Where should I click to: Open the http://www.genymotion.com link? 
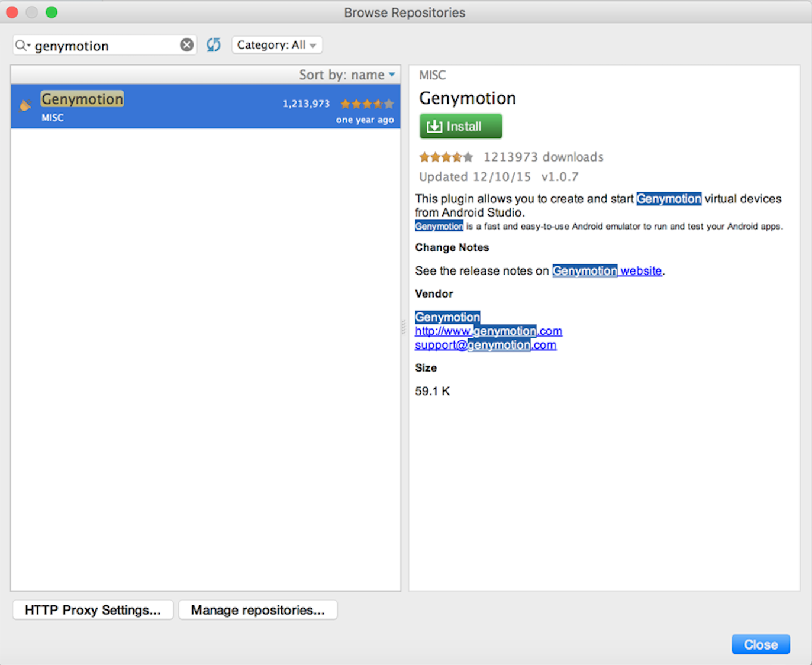(x=489, y=331)
